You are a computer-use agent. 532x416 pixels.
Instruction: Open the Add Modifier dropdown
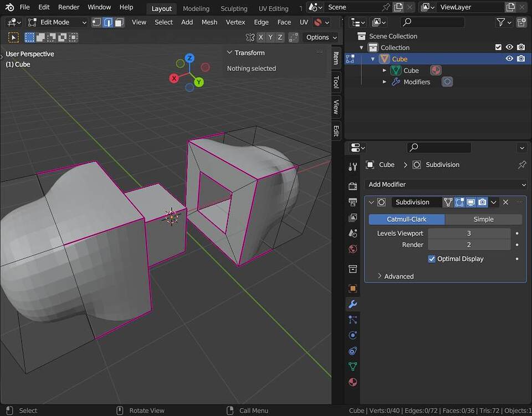pos(446,184)
